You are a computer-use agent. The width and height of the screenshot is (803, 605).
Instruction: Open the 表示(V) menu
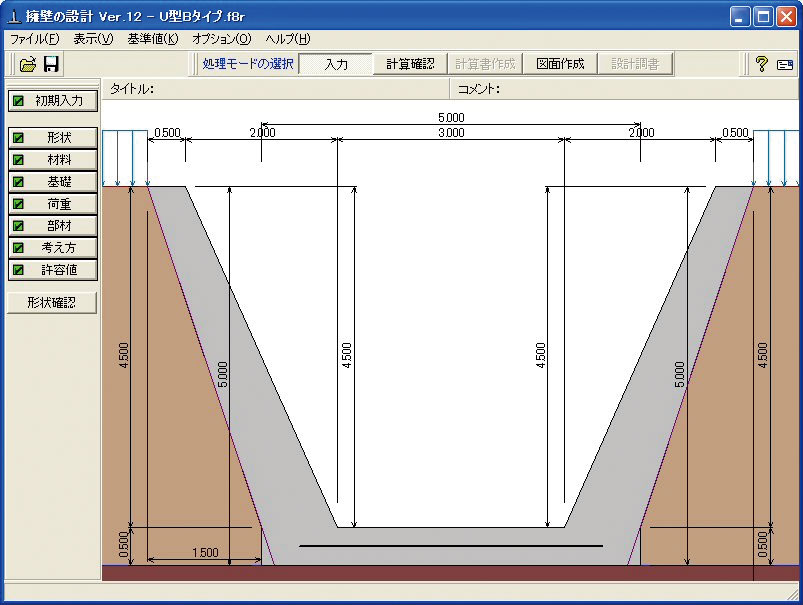click(93, 39)
